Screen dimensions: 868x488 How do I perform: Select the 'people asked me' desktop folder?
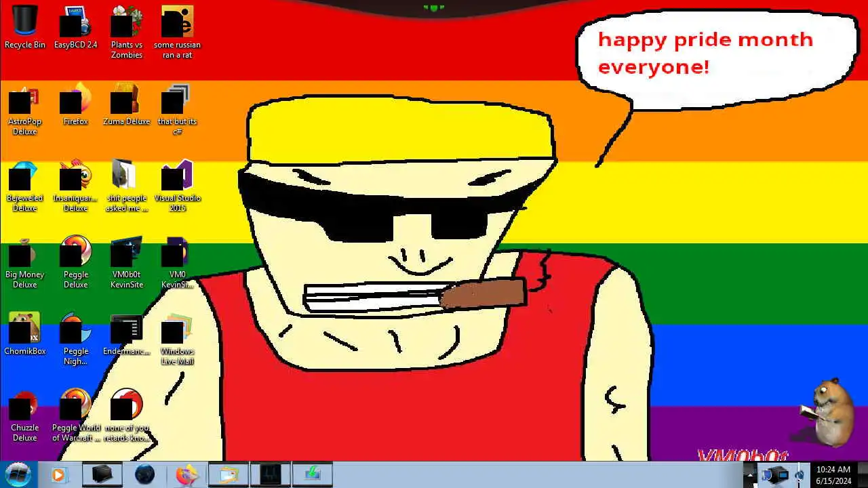pos(127,185)
